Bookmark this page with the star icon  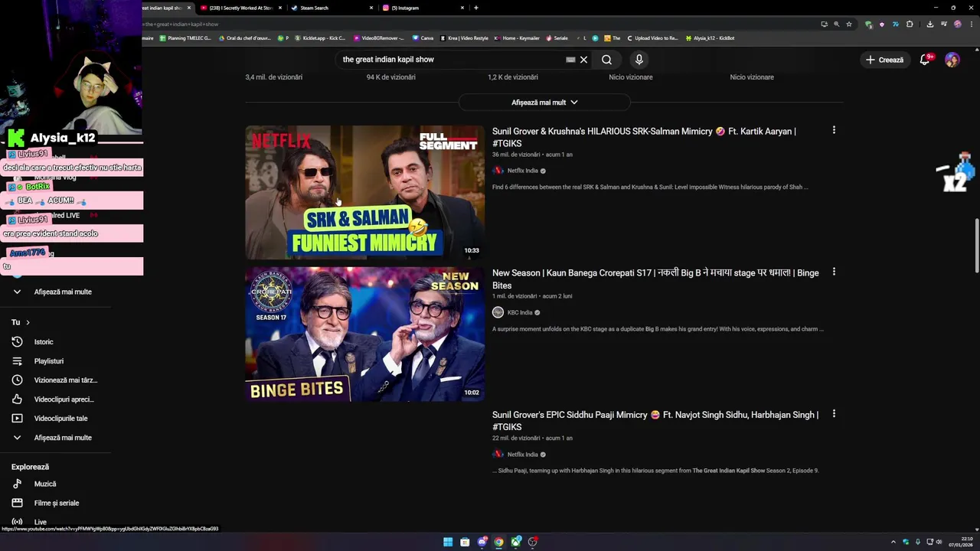click(849, 24)
